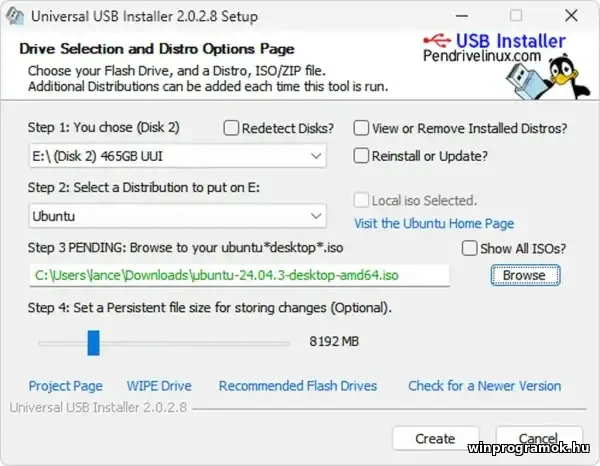This screenshot has width=600, height=466.
Task: Click the Universal USB Installer 2.0.2.8 footer text
Action: (98, 407)
